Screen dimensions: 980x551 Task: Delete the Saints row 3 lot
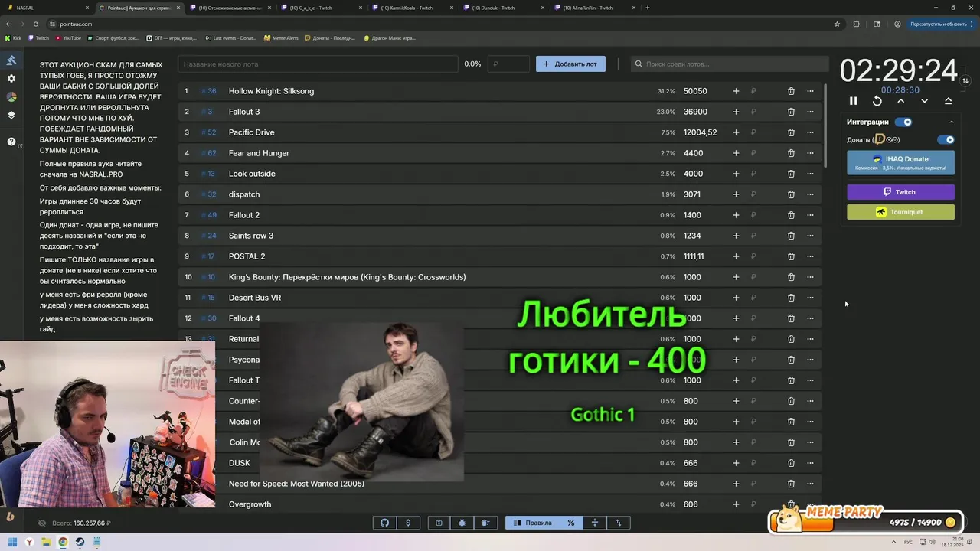[791, 236]
